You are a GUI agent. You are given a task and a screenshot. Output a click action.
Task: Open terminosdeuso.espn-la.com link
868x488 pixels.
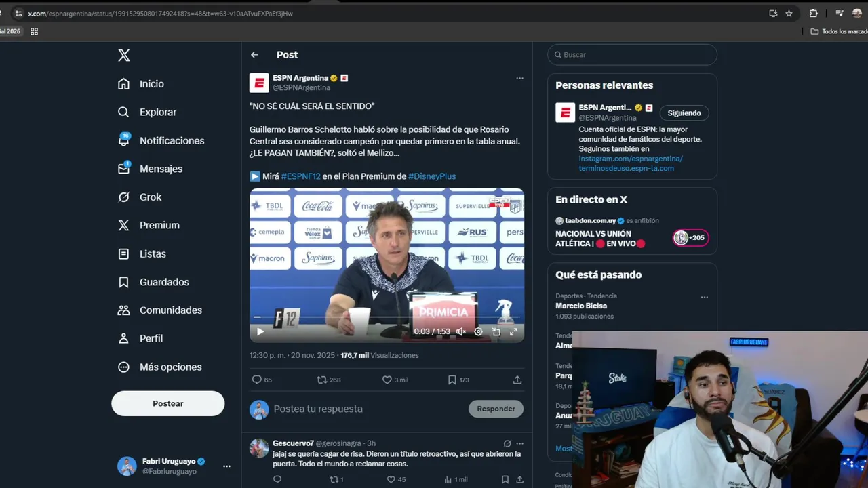[626, 168]
